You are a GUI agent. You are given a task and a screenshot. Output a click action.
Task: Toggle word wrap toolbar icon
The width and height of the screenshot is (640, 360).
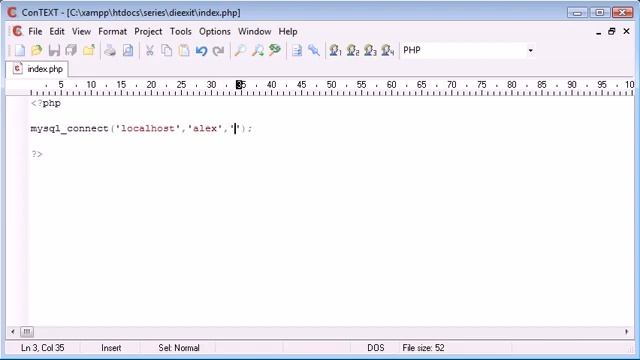tap(297, 51)
